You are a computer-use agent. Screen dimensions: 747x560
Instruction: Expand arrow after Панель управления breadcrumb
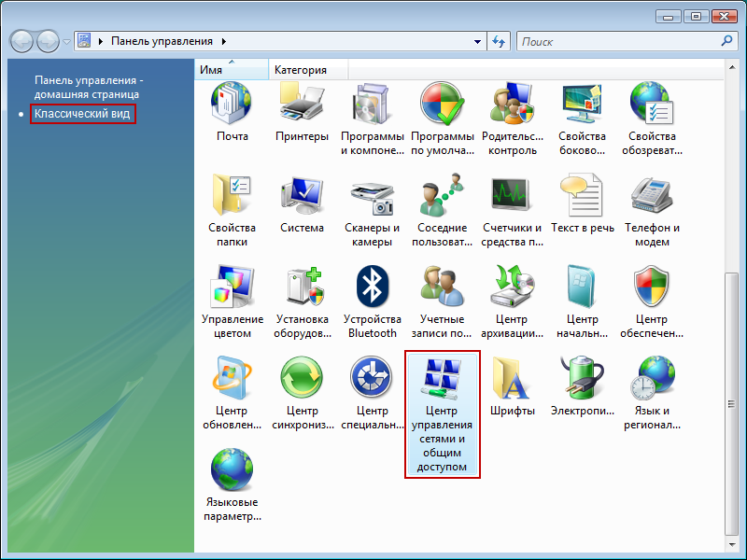(223, 41)
